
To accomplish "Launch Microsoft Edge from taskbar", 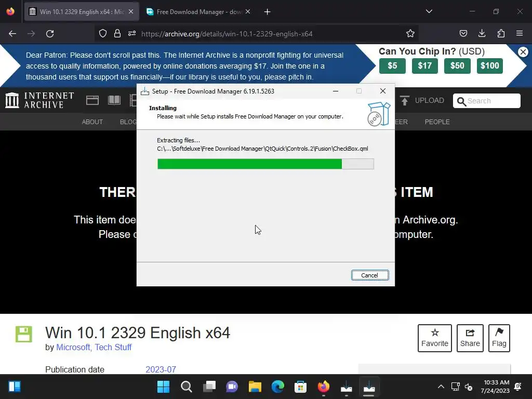I will (277, 387).
